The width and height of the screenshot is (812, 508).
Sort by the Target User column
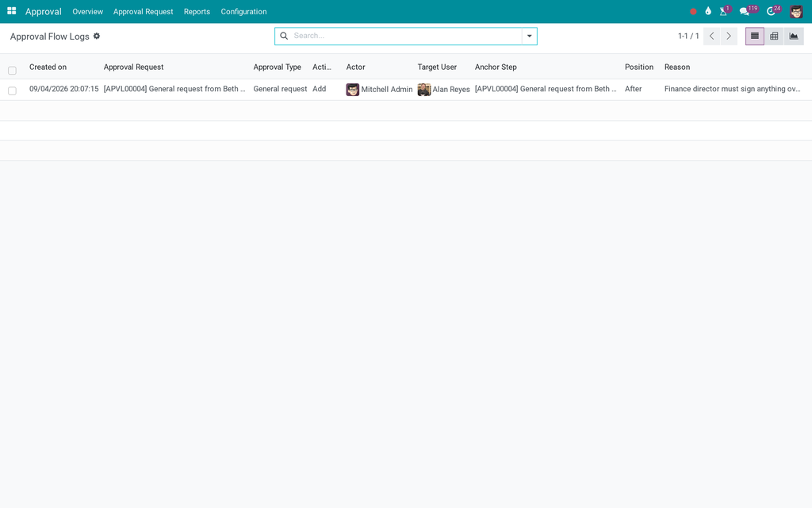(437, 67)
